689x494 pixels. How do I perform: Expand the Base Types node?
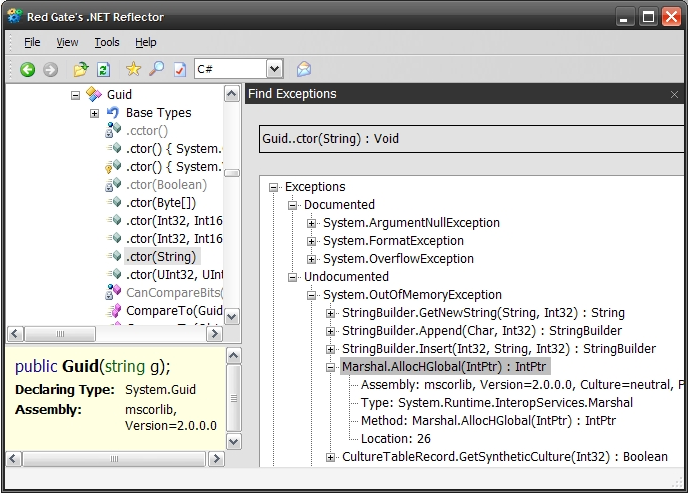[94, 113]
